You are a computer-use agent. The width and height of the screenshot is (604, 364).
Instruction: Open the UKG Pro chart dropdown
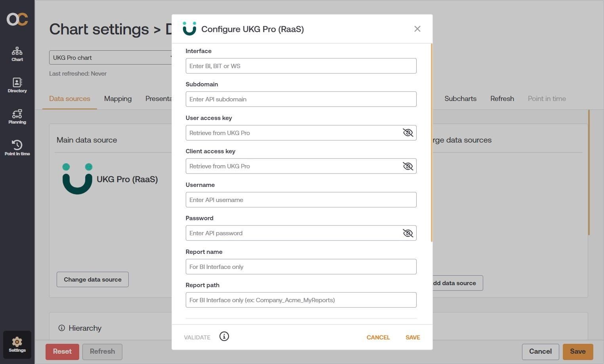tap(111, 57)
